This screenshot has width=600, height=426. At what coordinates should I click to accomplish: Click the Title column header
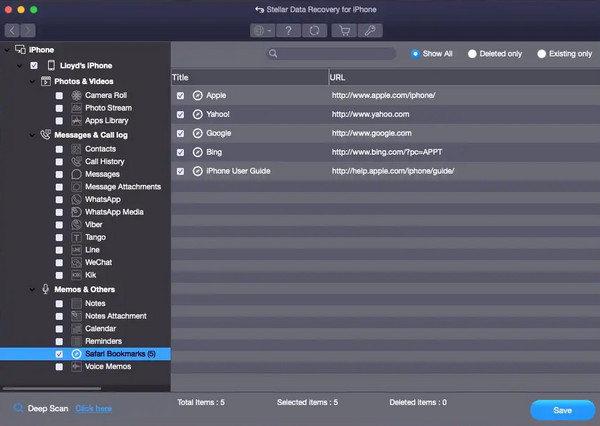249,77
